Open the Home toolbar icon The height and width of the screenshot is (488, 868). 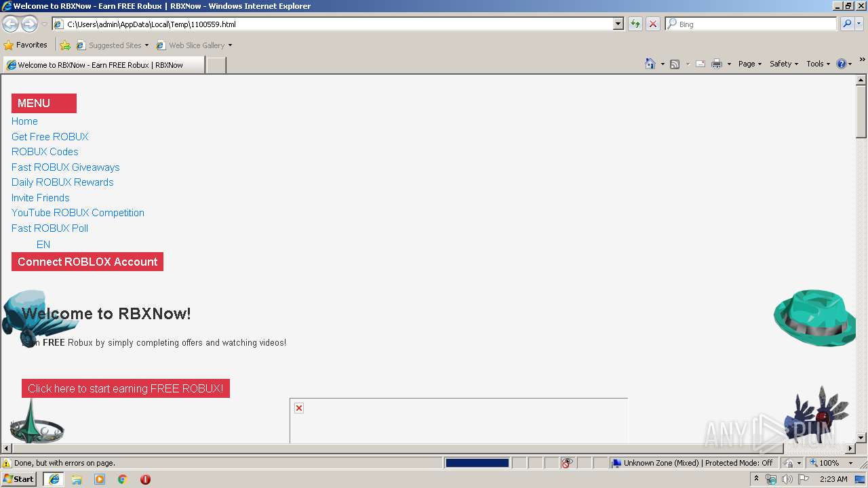point(650,64)
